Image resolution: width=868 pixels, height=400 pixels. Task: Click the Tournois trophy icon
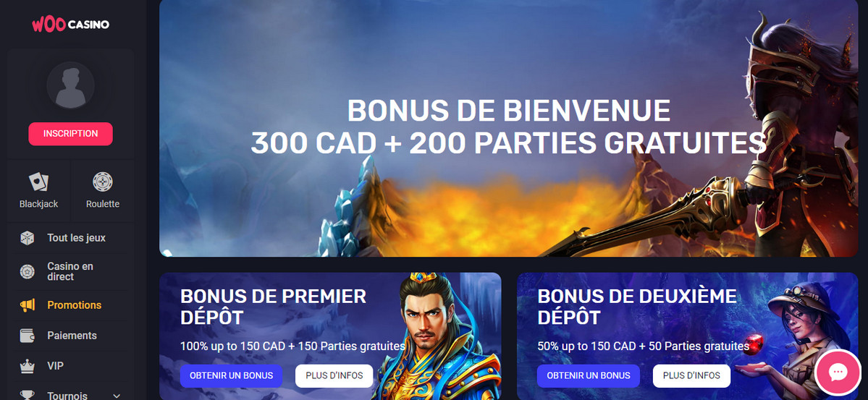pyautogui.click(x=27, y=395)
